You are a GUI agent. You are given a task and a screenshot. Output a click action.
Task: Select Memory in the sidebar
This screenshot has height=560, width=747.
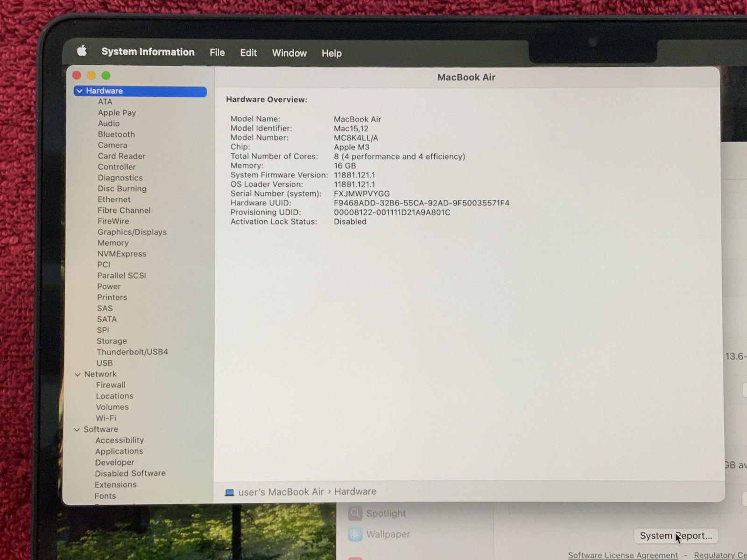113,243
